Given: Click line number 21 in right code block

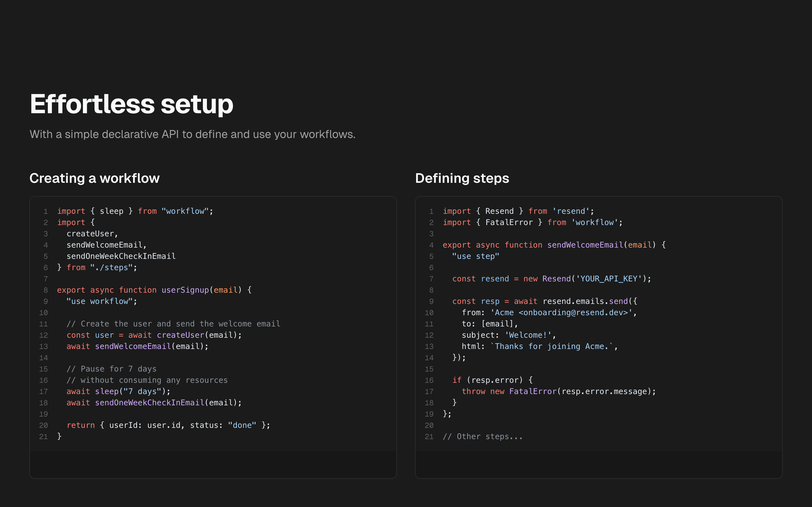Looking at the screenshot, I should click(x=429, y=436).
